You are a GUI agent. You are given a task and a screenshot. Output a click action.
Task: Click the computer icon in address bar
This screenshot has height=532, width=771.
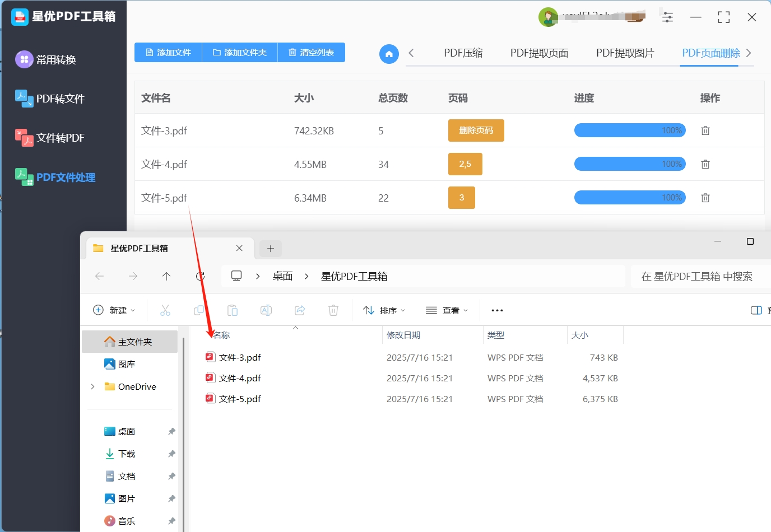(236, 276)
